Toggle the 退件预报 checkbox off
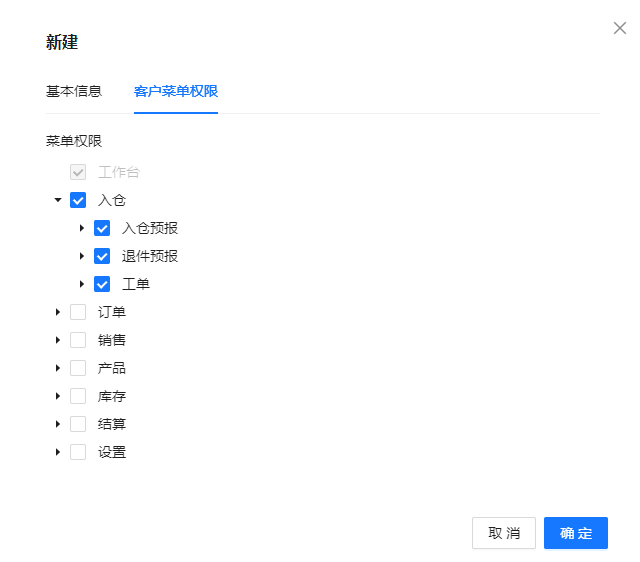Viewport: 640px width, 562px height. 102,256
